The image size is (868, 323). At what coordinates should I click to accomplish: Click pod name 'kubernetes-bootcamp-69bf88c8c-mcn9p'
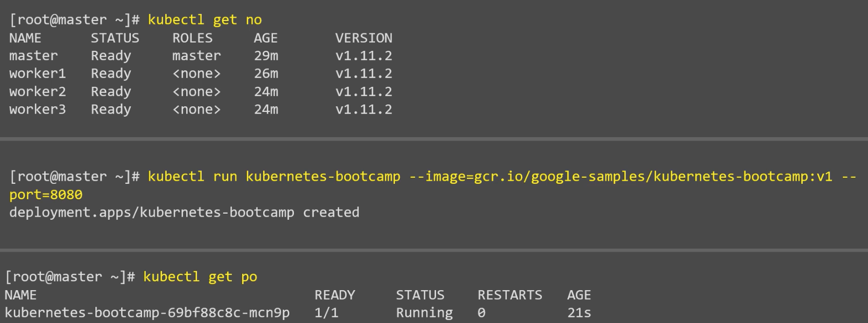147,313
